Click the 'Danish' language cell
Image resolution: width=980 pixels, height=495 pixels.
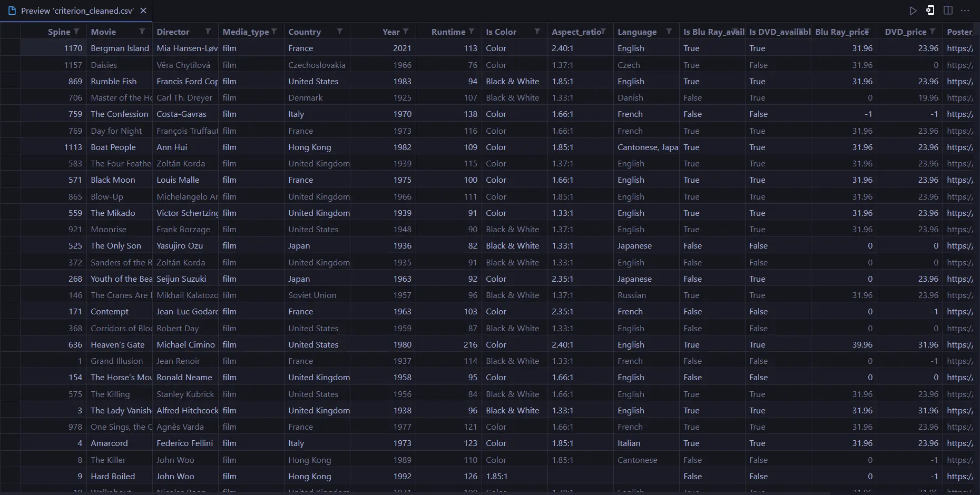point(646,97)
